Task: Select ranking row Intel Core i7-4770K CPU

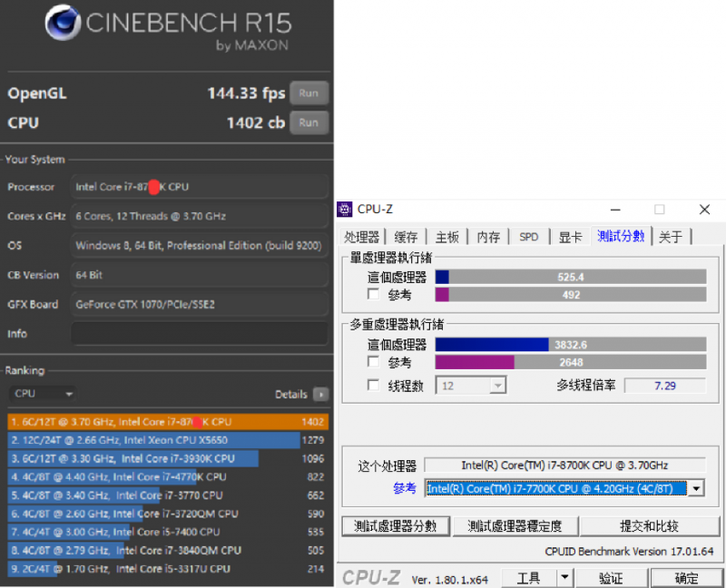Action: (x=168, y=477)
